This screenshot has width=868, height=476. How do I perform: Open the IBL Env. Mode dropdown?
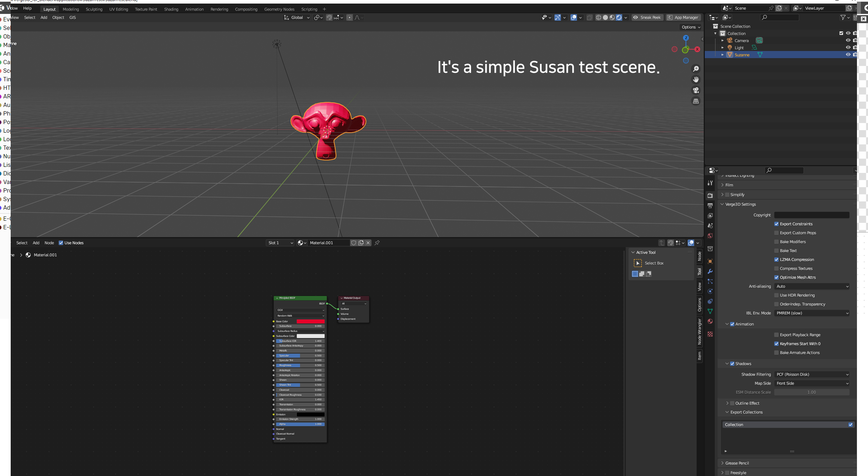[812, 313]
